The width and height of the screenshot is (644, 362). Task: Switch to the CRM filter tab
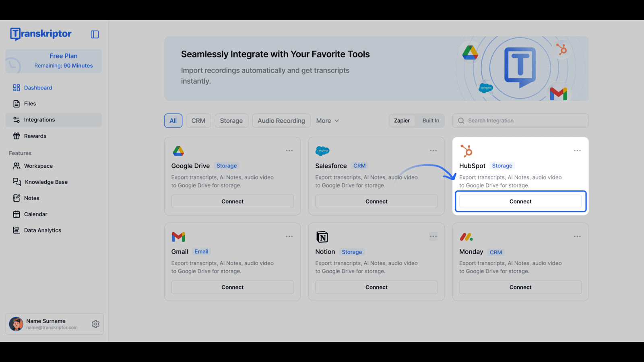coord(198,120)
